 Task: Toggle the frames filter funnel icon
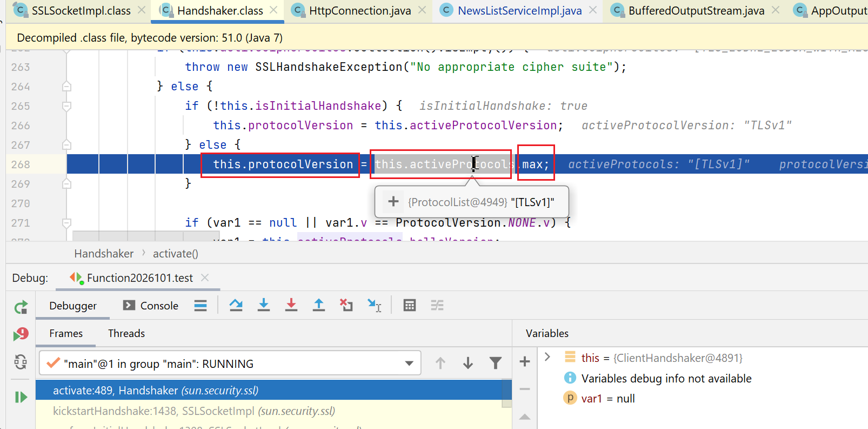[x=495, y=363]
